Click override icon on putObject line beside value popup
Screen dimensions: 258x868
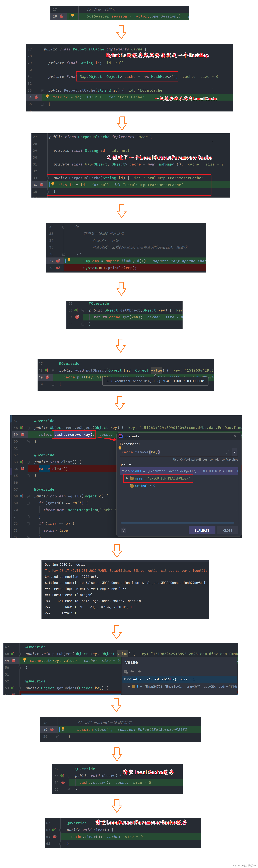tap(13, 654)
